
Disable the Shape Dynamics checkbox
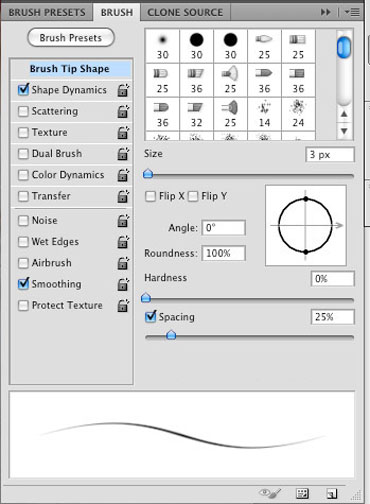(23, 90)
